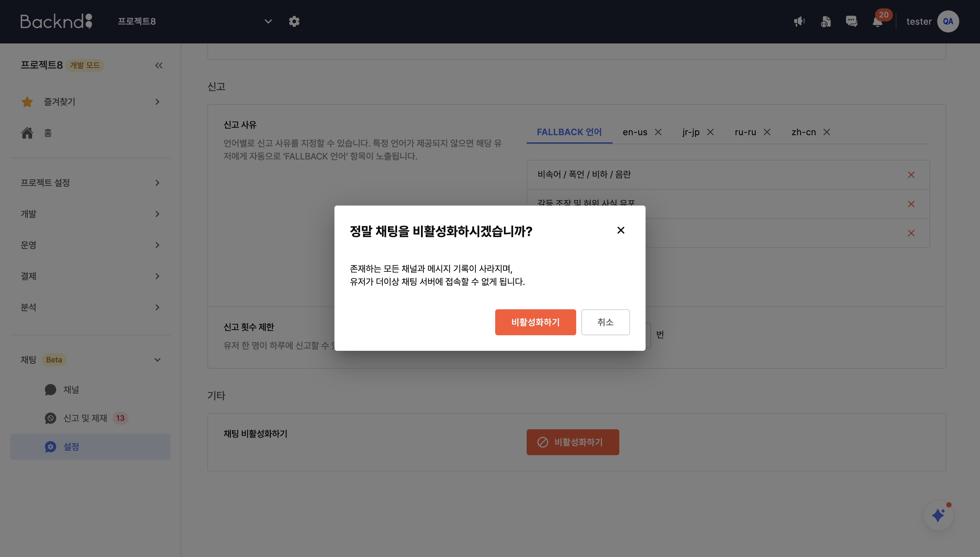Open the announcements megaphone icon
Image resolution: width=980 pixels, height=557 pixels.
pos(799,21)
